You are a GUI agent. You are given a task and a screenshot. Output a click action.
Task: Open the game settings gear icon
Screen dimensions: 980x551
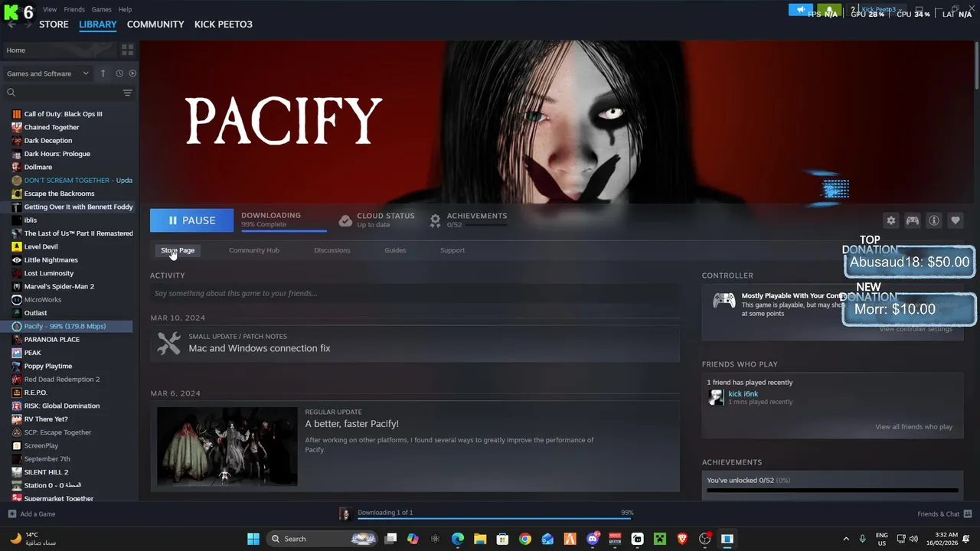890,220
